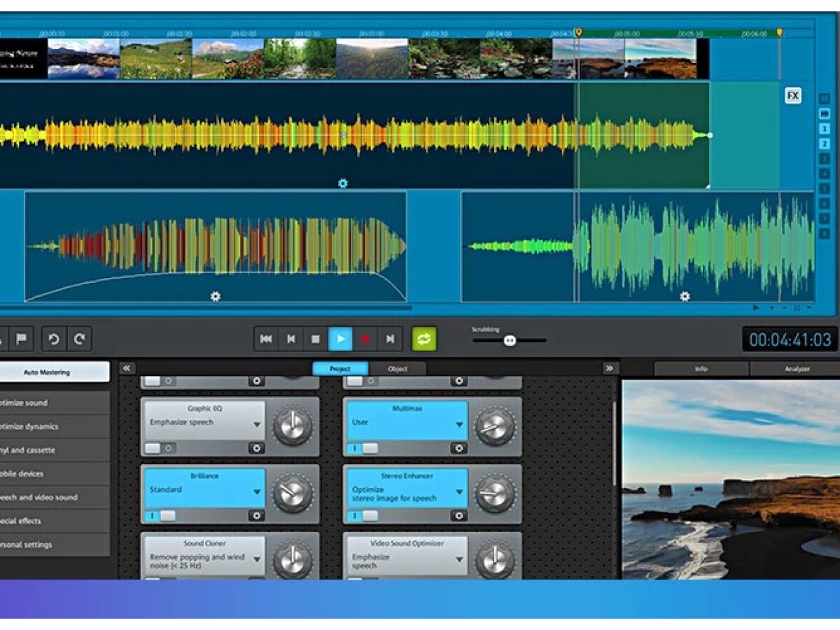This screenshot has width=840, height=630.
Task: Collapse the effects panel with left double-chevron
Action: [x=127, y=368]
